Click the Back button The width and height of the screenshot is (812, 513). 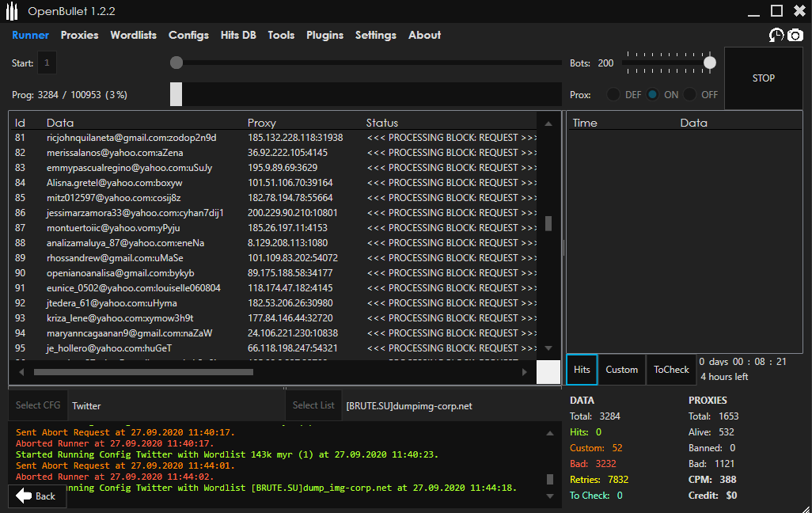[36, 496]
